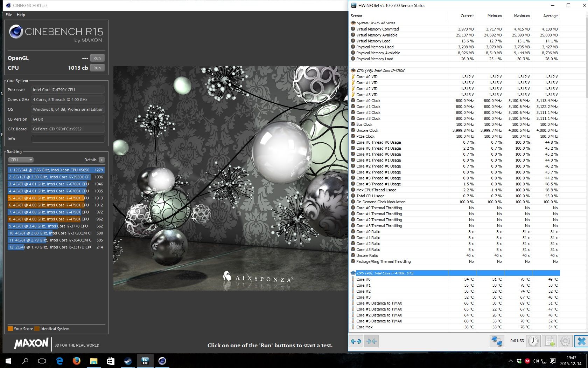The height and width of the screenshot is (368, 588).
Task: Switch to Cinebench taskbar icon
Action: pyautogui.click(x=162, y=361)
